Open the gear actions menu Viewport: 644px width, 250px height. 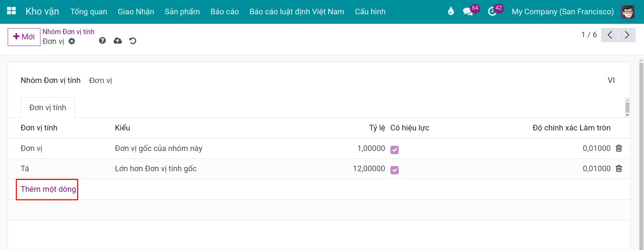coord(72,41)
